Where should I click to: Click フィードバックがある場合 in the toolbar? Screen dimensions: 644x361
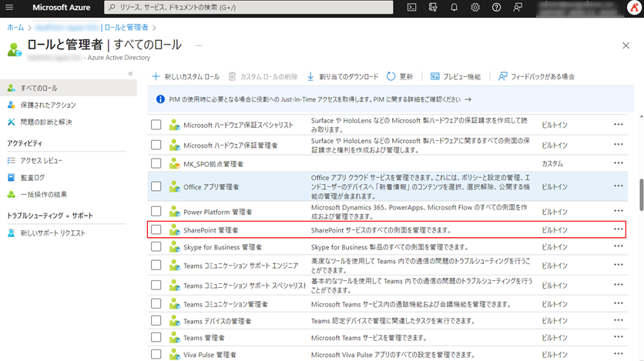click(x=536, y=77)
